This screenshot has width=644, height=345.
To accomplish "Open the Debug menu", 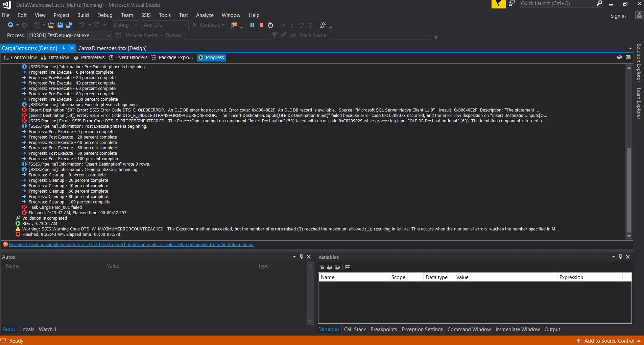I will pyautogui.click(x=105, y=15).
